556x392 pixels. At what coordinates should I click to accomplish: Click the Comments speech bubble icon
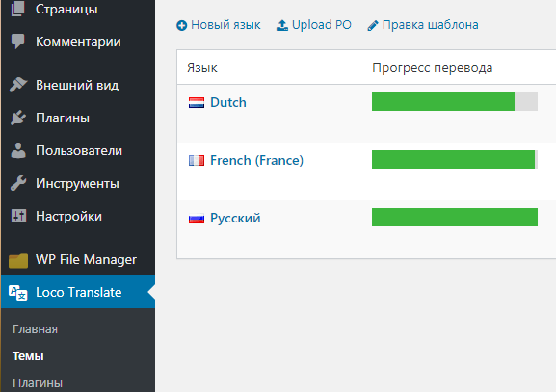(17, 41)
